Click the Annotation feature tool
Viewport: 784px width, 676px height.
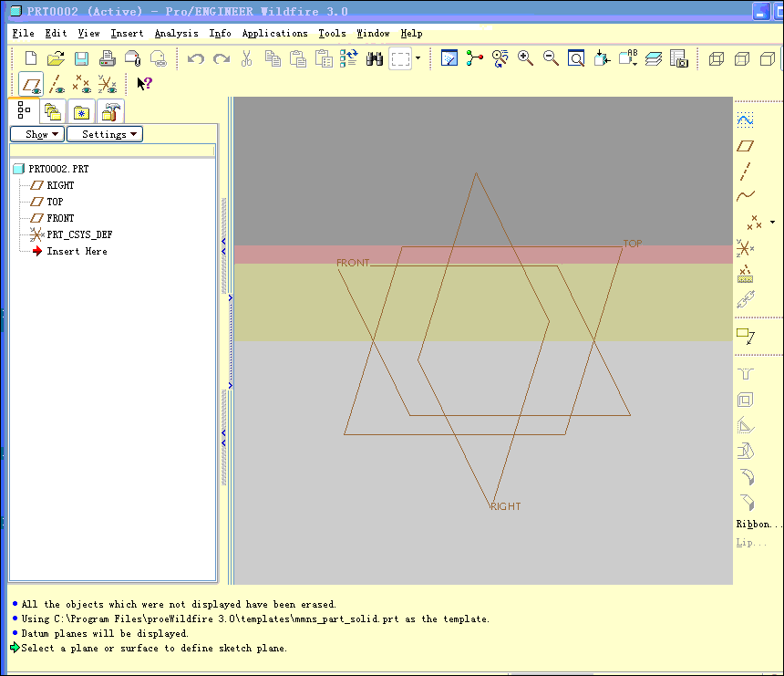point(745,337)
